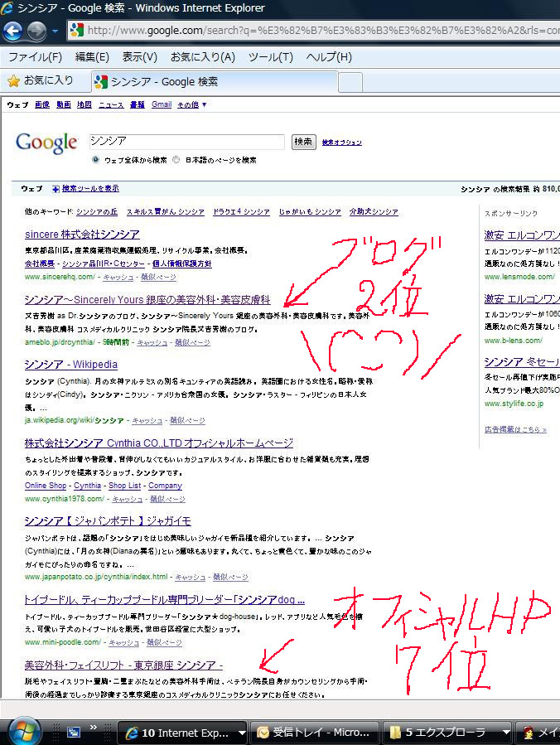
Task: Click the 広告掲載はこちら link
Action: tap(515, 429)
